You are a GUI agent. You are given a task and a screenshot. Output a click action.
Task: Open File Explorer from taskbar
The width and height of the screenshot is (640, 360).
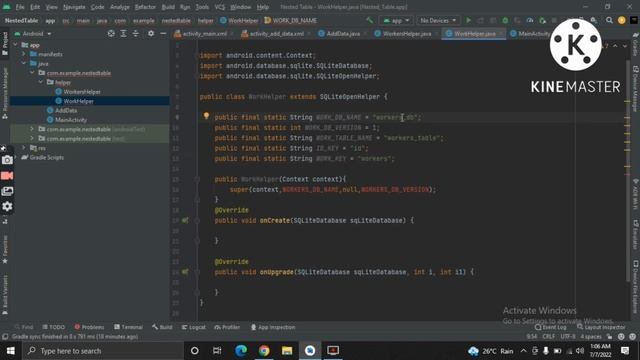287,351
